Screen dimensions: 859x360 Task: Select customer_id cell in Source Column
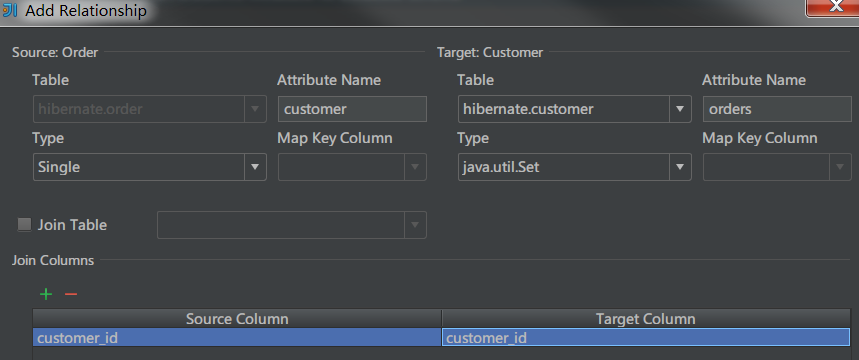[x=237, y=338]
